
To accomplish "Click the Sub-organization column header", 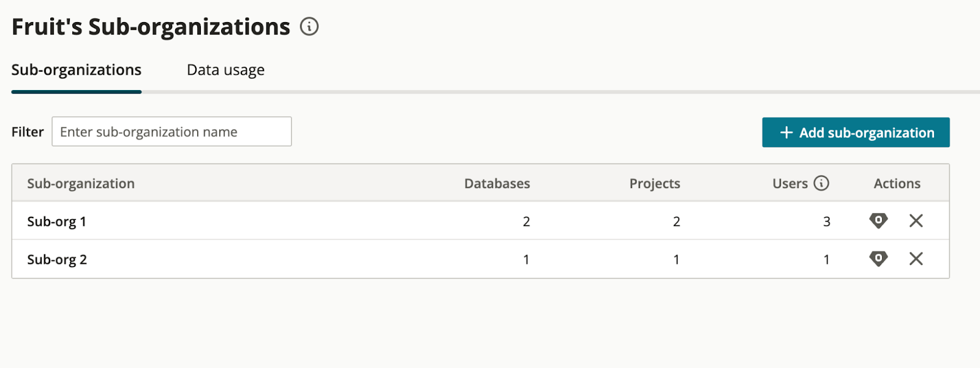I will pyautogui.click(x=80, y=182).
